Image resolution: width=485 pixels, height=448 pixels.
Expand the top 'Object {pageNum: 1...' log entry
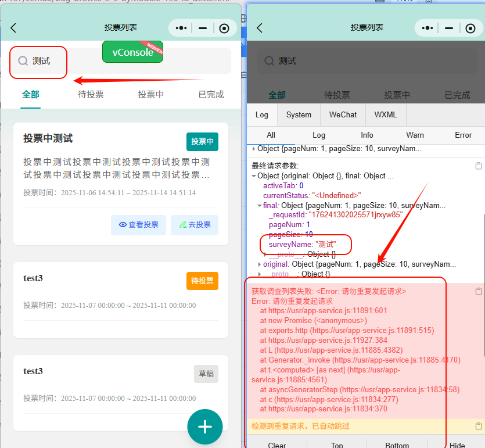(x=253, y=148)
